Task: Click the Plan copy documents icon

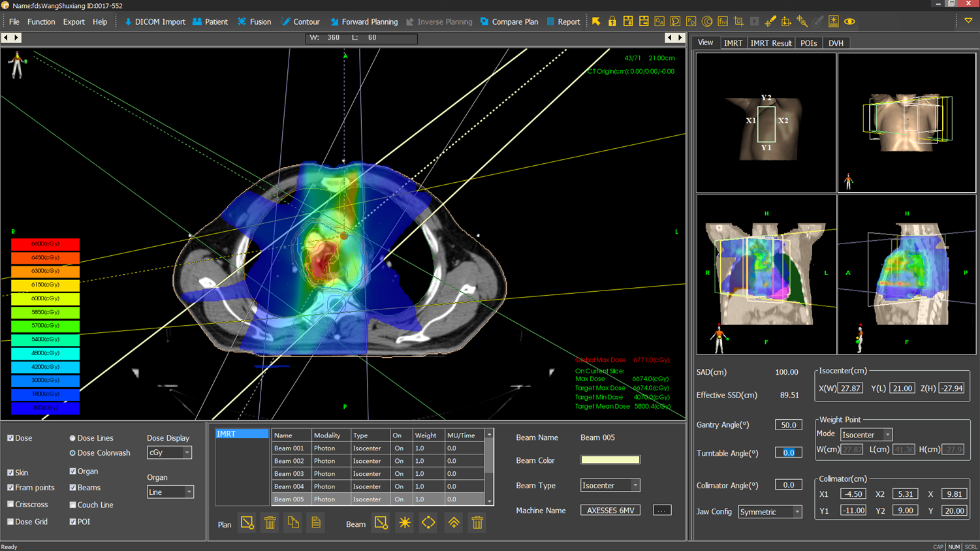Action: [293, 523]
